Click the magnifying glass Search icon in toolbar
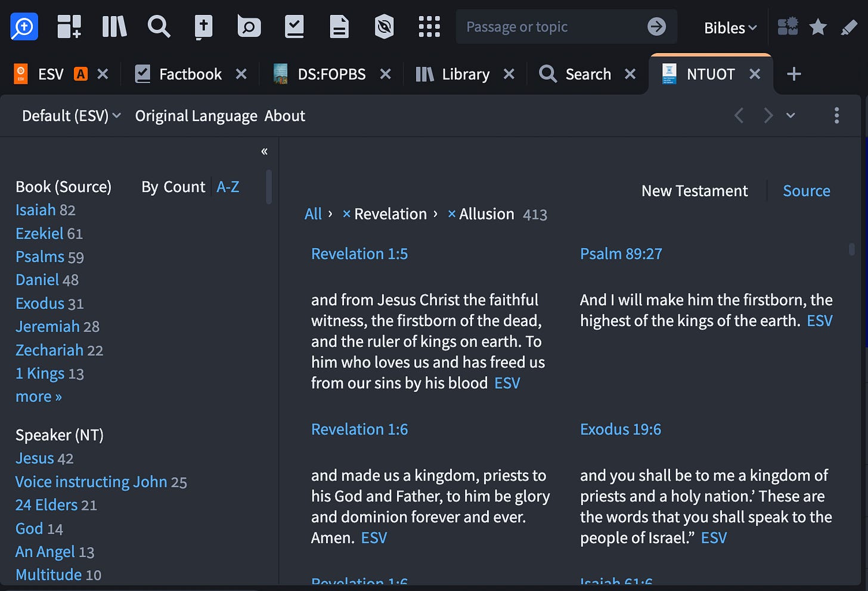 click(x=159, y=27)
